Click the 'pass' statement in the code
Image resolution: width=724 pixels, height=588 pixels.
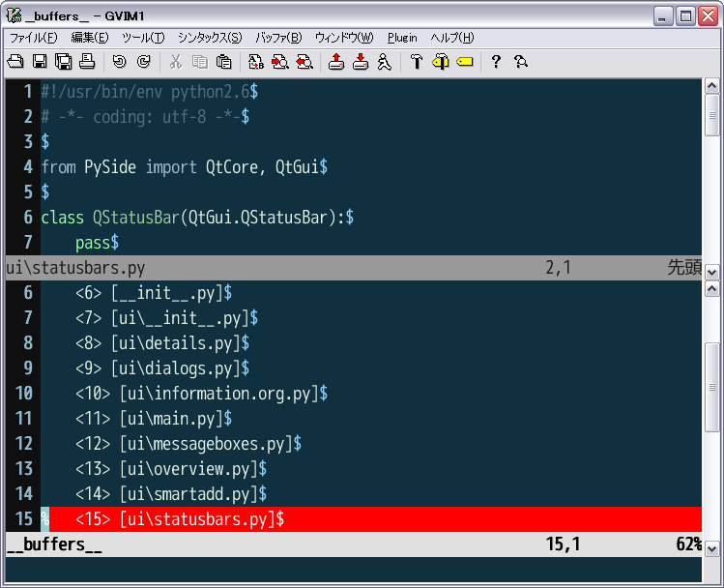click(x=93, y=243)
